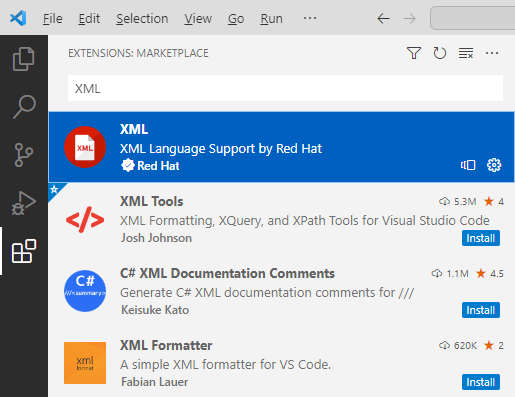Viewport: 515px width, 397px height.
Task: Open Views and More Actions ellipsis
Action: [492, 53]
